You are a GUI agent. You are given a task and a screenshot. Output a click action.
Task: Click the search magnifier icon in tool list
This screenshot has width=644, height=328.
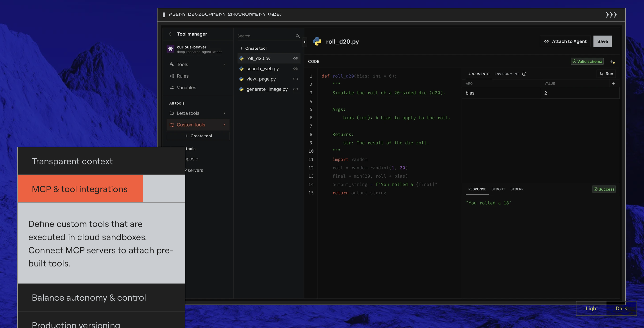pos(298,36)
